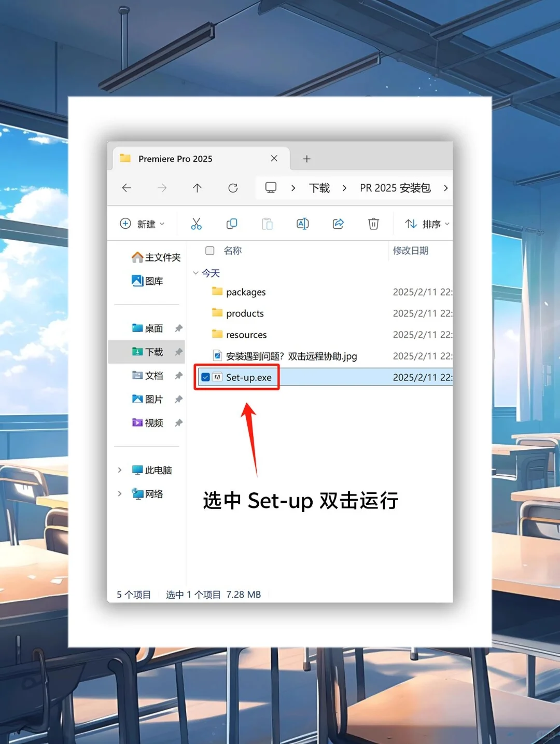Select 此电脑 in sidebar
The height and width of the screenshot is (744, 560).
pyautogui.click(x=152, y=470)
